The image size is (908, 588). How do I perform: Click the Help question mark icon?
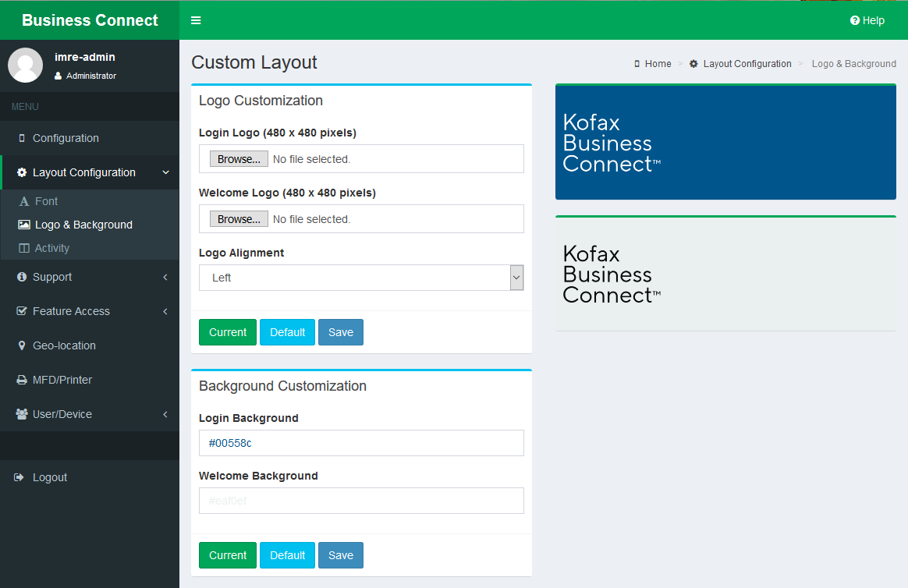point(855,21)
